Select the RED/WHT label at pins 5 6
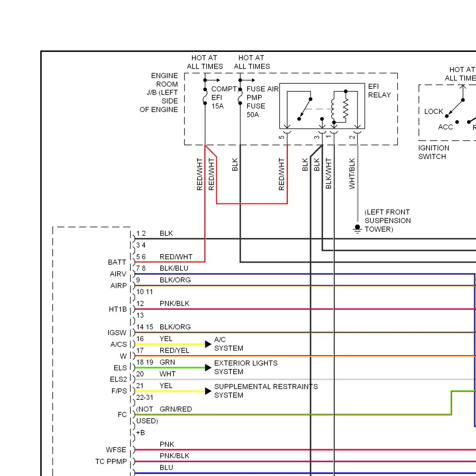 click(x=176, y=257)
